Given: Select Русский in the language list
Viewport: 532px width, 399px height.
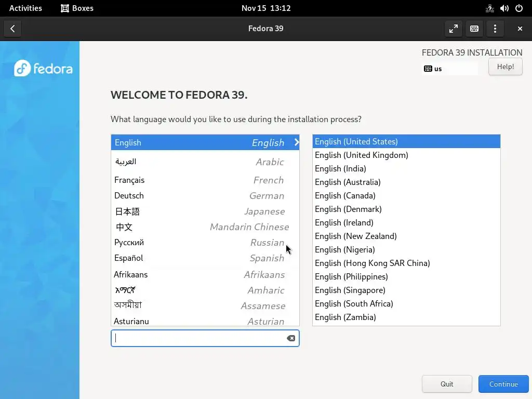Looking at the screenshot, I should click(205, 243).
